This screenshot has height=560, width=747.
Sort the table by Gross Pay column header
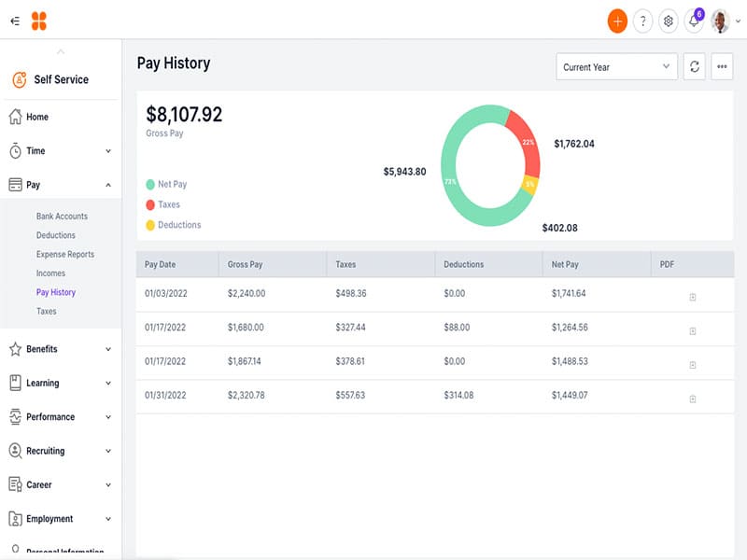246,264
